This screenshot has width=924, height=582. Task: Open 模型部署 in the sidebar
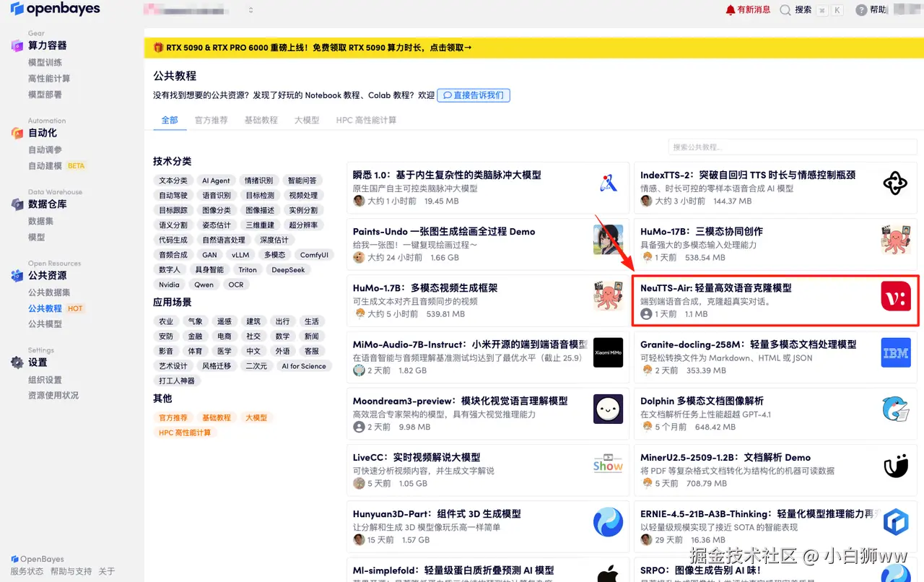[45, 95]
